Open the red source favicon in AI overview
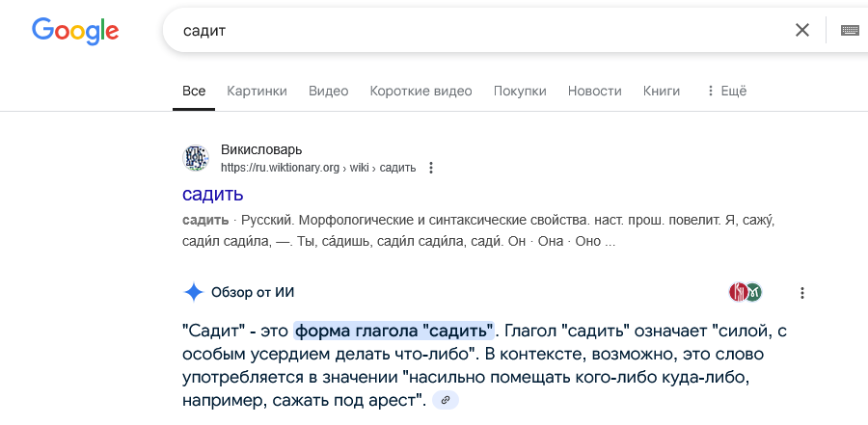 point(738,292)
